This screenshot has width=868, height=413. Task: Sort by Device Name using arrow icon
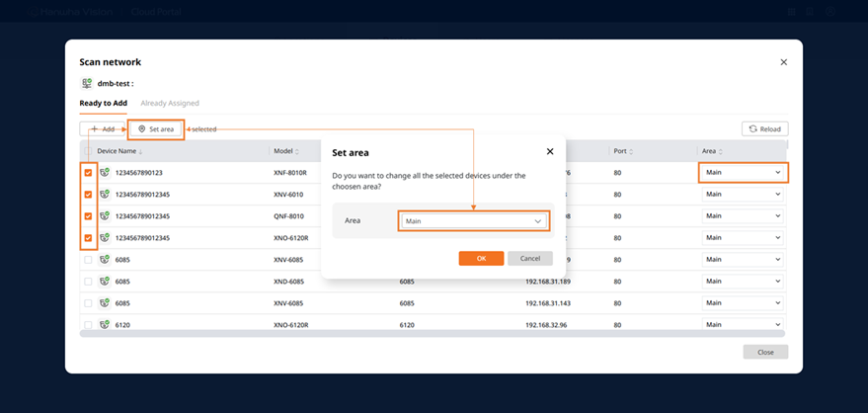tap(140, 151)
